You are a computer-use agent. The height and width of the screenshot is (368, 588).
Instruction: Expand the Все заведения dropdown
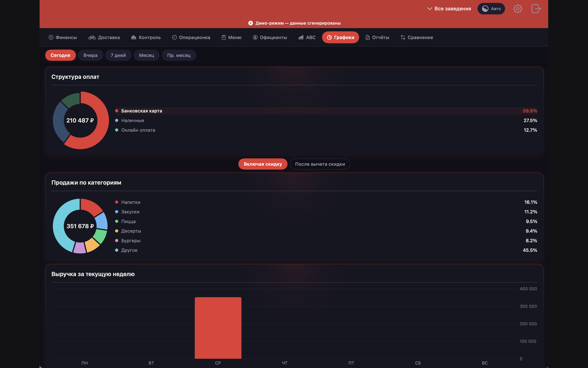pos(449,9)
